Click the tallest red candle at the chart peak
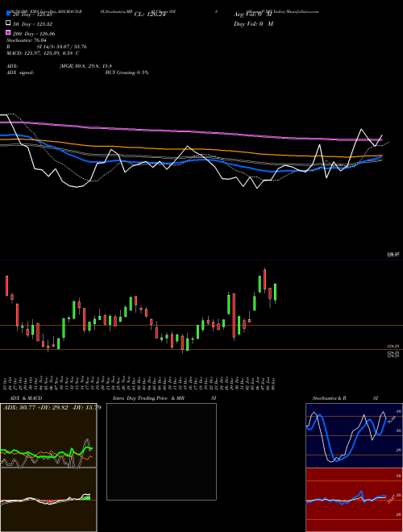The image size is (403, 532). (x=264, y=279)
